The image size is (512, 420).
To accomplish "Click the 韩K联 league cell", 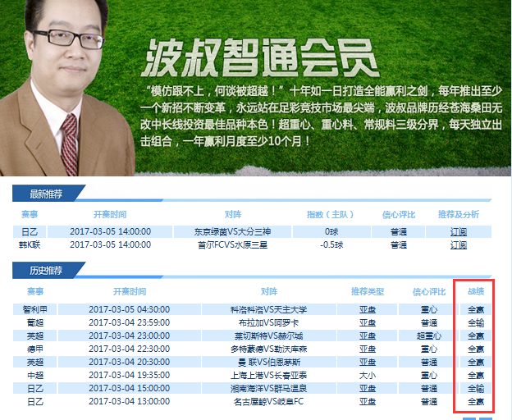I will pyautogui.click(x=30, y=244).
